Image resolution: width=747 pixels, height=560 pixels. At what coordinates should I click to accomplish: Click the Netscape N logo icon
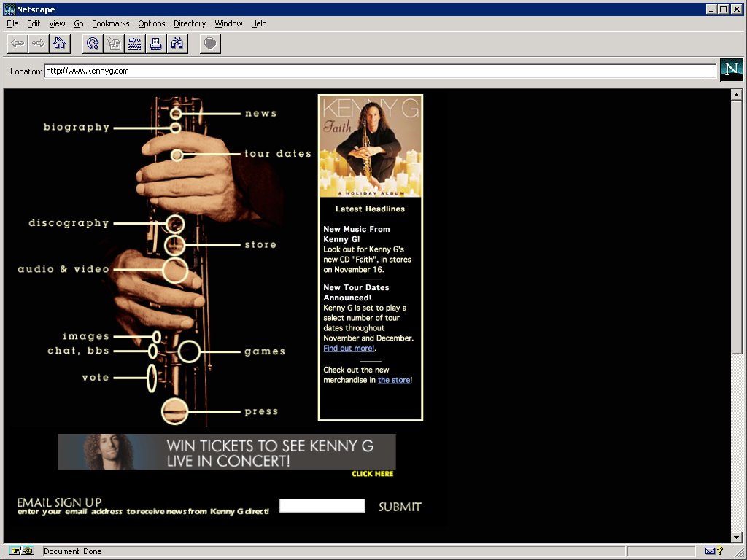(731, 70)
